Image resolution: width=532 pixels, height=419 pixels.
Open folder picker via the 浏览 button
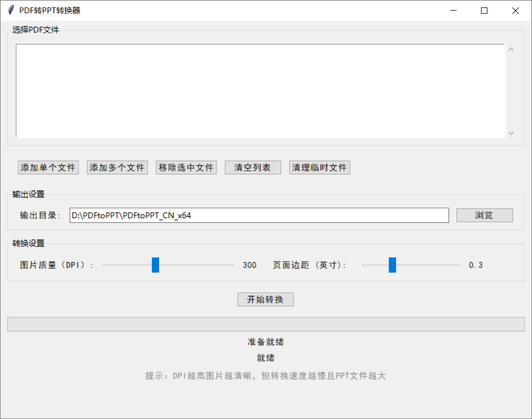coord(484,215)
